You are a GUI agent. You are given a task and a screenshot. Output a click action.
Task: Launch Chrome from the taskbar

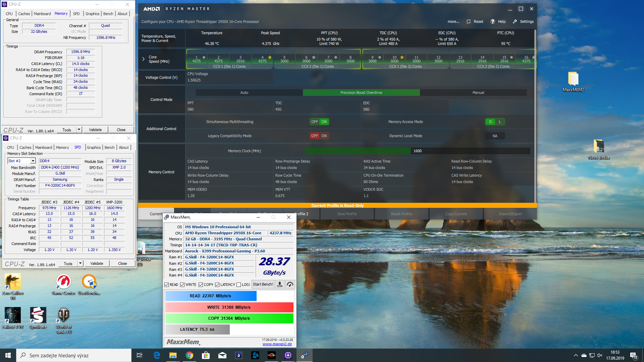[190, 355]
